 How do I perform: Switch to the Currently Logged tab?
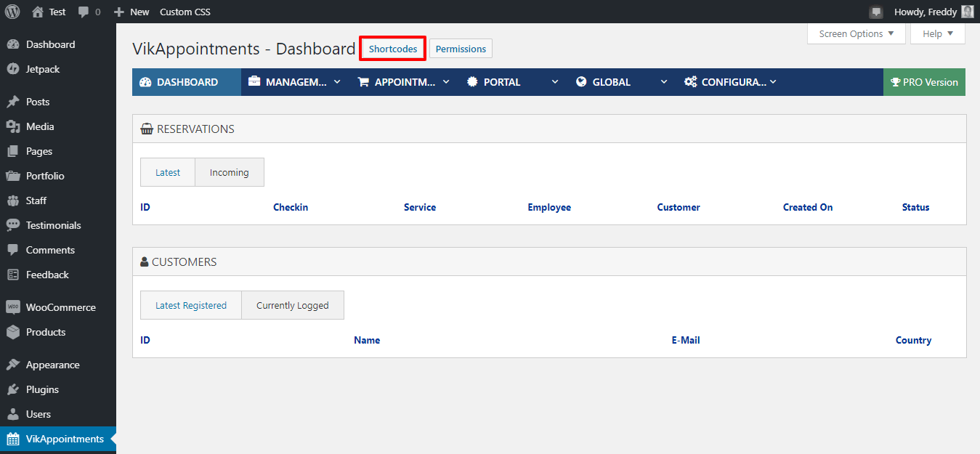click(293, 305)
